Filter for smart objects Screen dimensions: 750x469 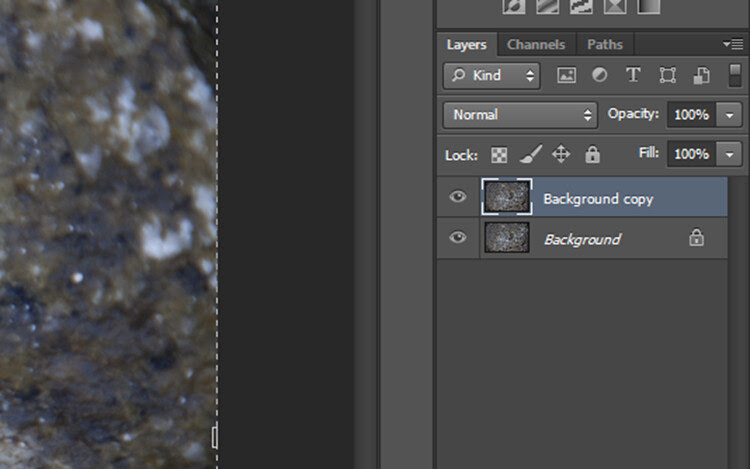[701, 75]
